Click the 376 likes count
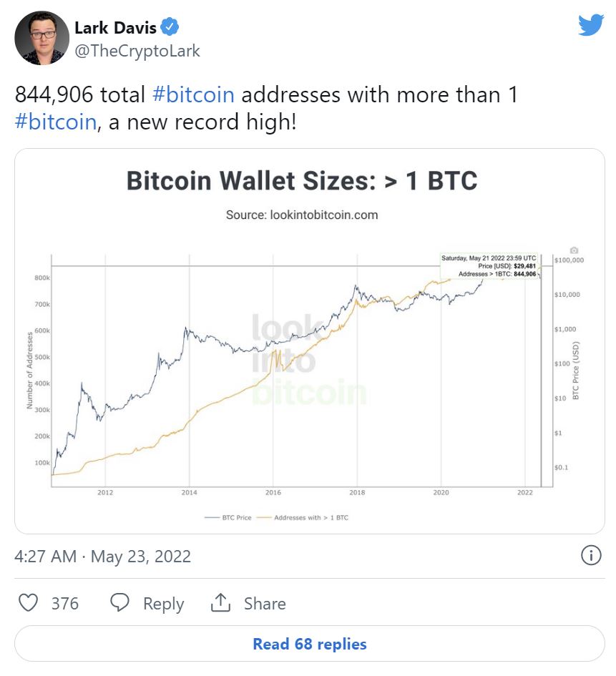616x676 pixels. point(64,604)
